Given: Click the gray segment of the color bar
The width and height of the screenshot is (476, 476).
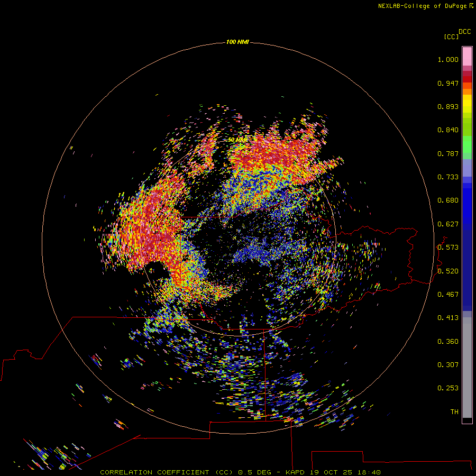Looking at the screenshot, I should pyautogui.click(x=467, y=368).
